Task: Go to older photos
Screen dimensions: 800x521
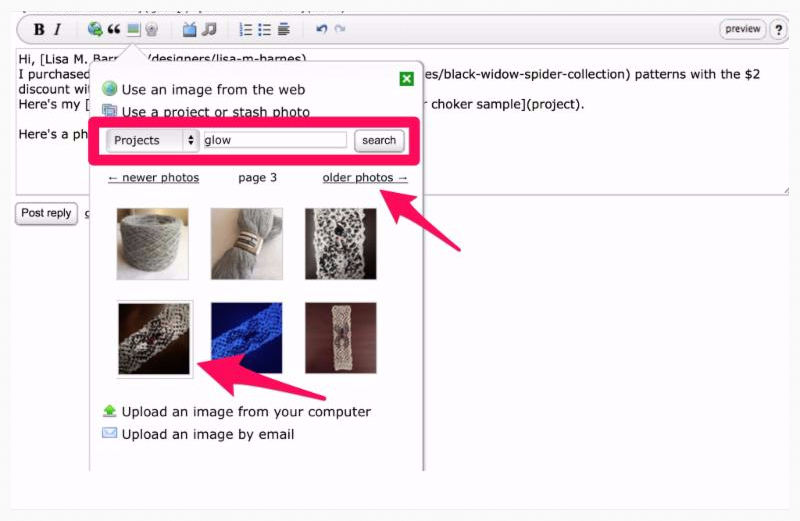Action: click(365, 178)
